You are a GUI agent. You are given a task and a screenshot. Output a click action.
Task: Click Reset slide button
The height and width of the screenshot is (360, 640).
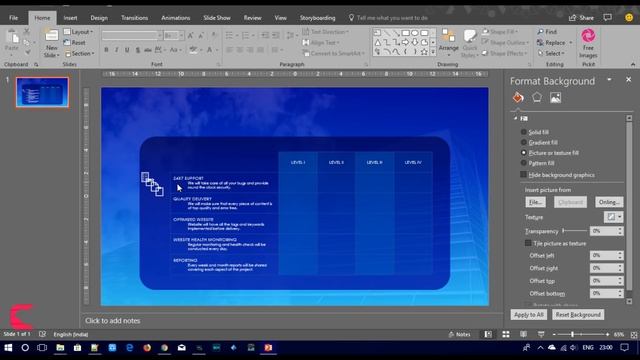click(75, 42)
